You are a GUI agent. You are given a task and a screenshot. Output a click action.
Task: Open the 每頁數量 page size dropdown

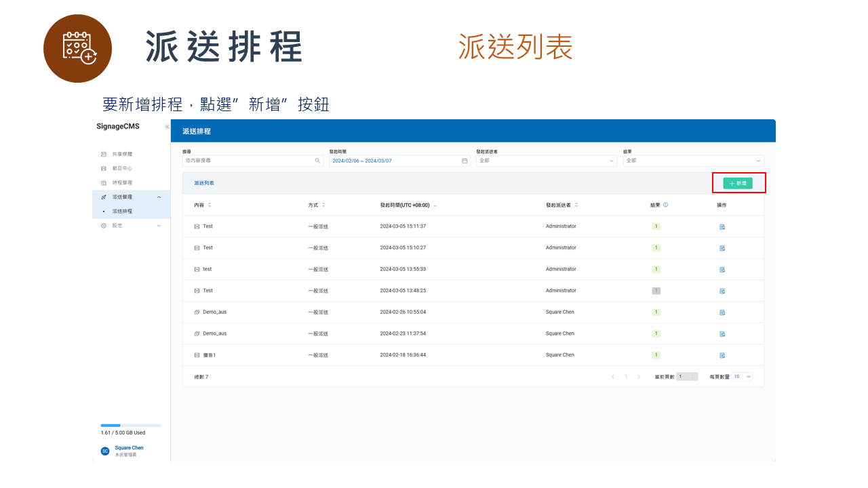pos(741,376)
